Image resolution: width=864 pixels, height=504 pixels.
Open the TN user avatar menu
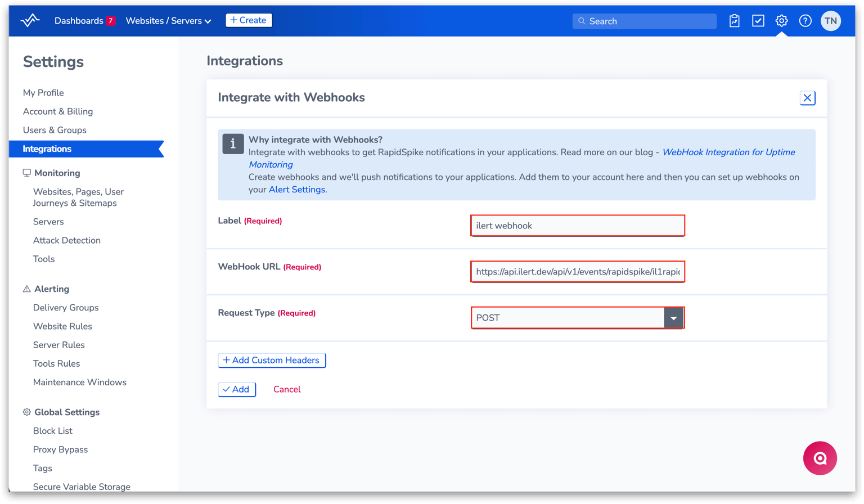831,21
